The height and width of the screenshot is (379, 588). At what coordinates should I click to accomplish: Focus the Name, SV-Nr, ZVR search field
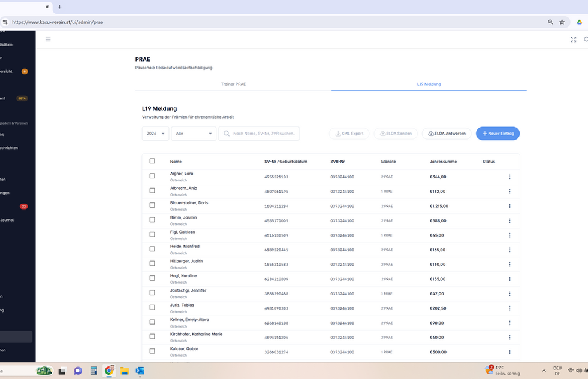(x=259, y=134)
